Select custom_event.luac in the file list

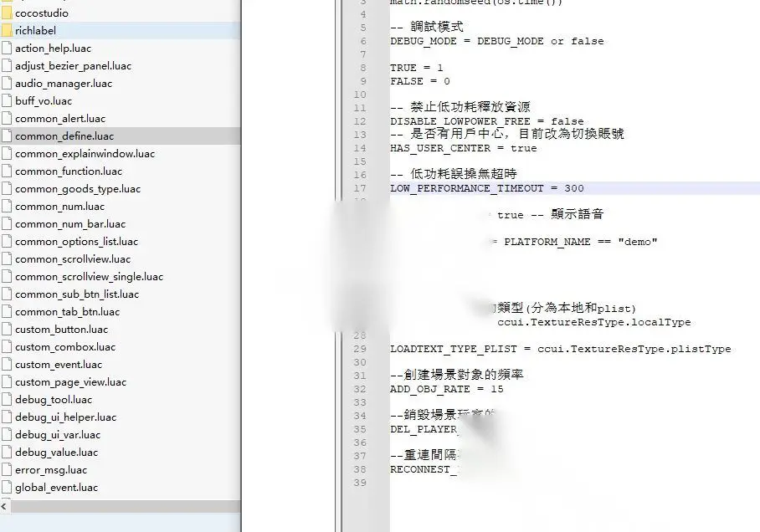59,365
